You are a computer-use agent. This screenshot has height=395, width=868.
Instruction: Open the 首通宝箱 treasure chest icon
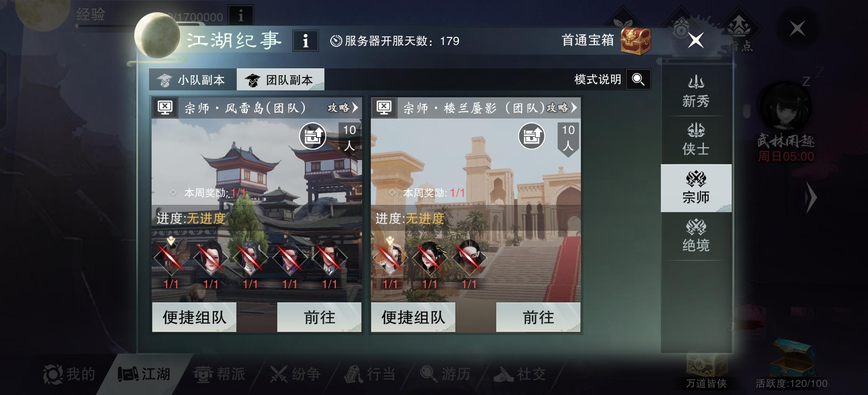[636, 40]
